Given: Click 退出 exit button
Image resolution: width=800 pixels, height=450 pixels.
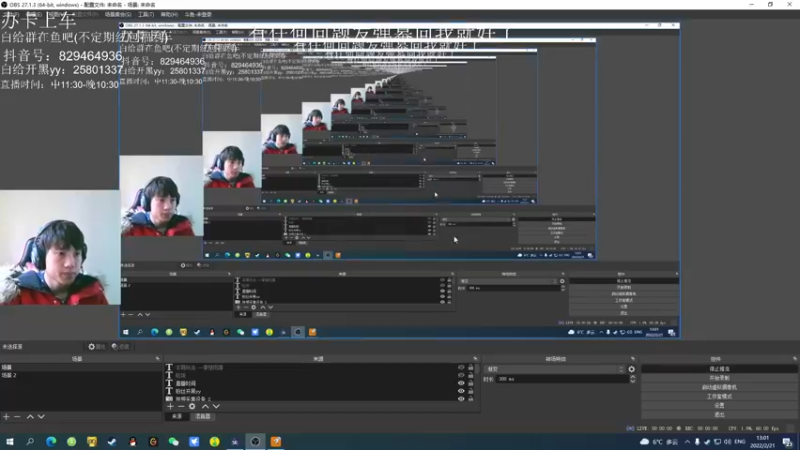Looking at the screenshot, I should 719,414.
